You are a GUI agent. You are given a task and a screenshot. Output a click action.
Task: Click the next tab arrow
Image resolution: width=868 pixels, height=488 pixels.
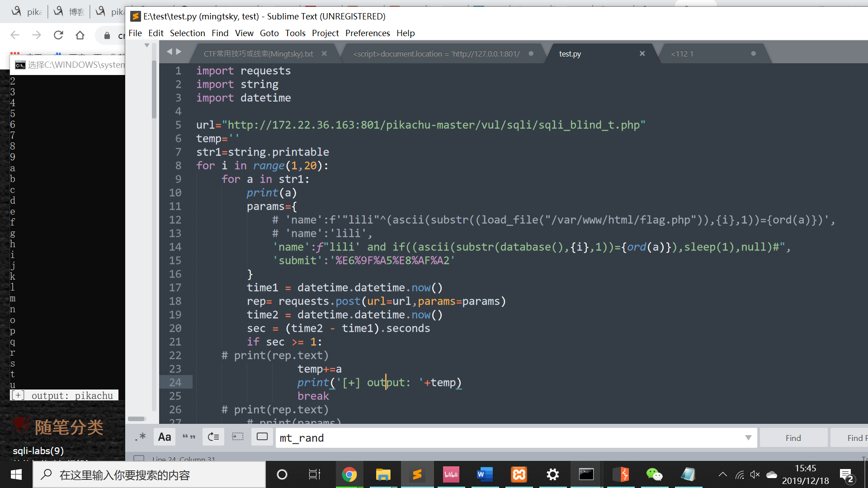tap(179, 52)
